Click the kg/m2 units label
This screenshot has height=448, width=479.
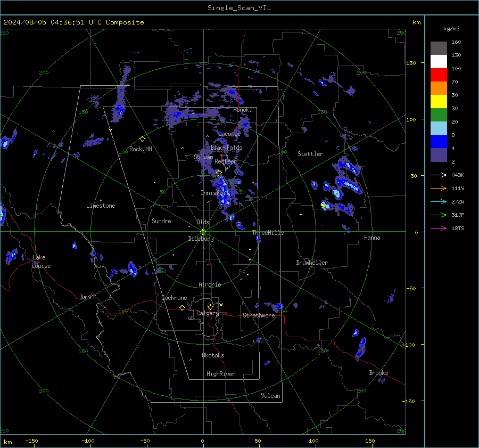tap(451, 29)
